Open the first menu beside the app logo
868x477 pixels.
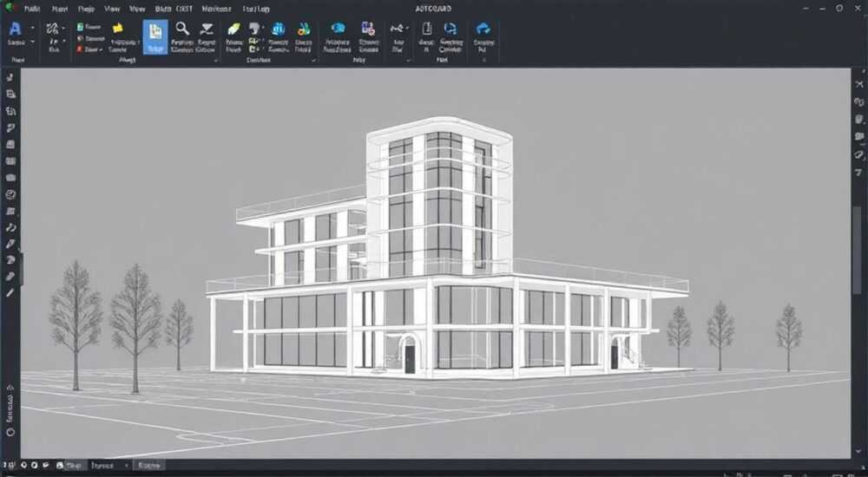31,9
